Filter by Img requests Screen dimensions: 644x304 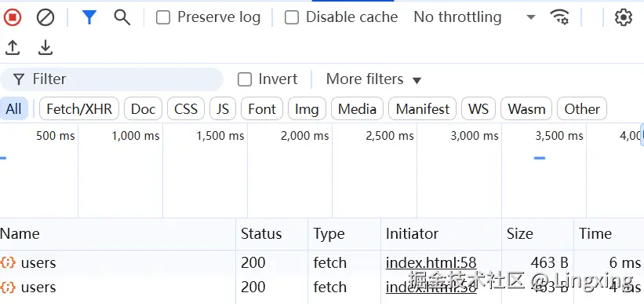307,109
